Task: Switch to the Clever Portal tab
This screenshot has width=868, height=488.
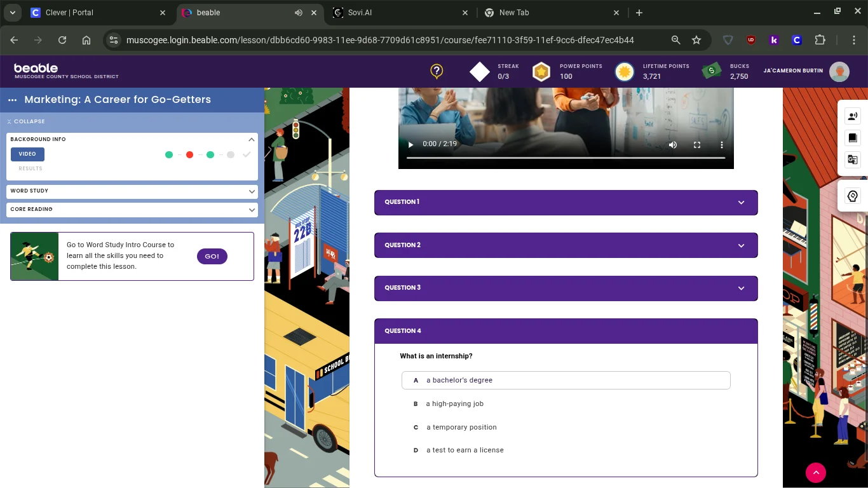Action: (95, 13)
